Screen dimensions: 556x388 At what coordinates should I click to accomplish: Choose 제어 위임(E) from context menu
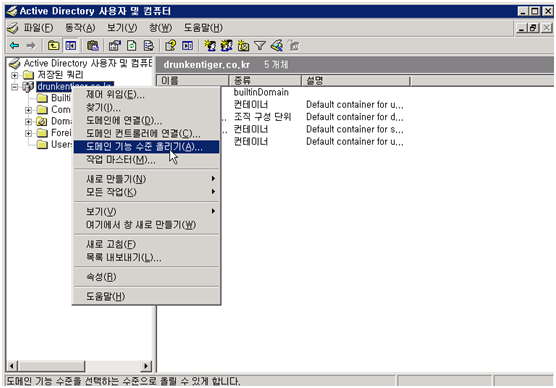click(146, 95)
